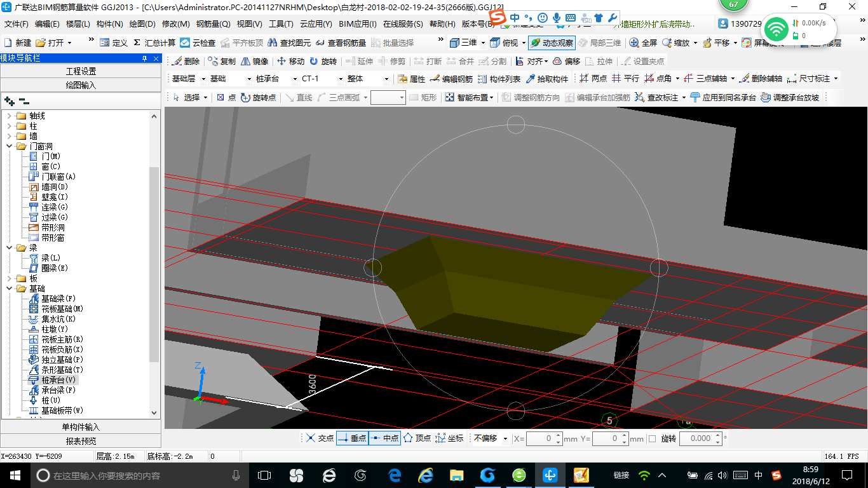Open 构件列表 component list
This screenshot has width=868, height=488.
tap(499, 79)
